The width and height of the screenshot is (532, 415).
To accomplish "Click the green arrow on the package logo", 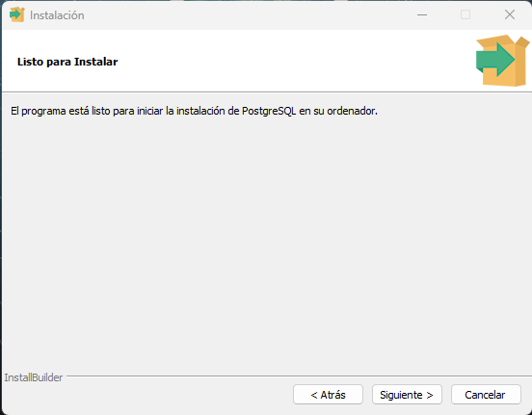I will click(x=495, y=60).
